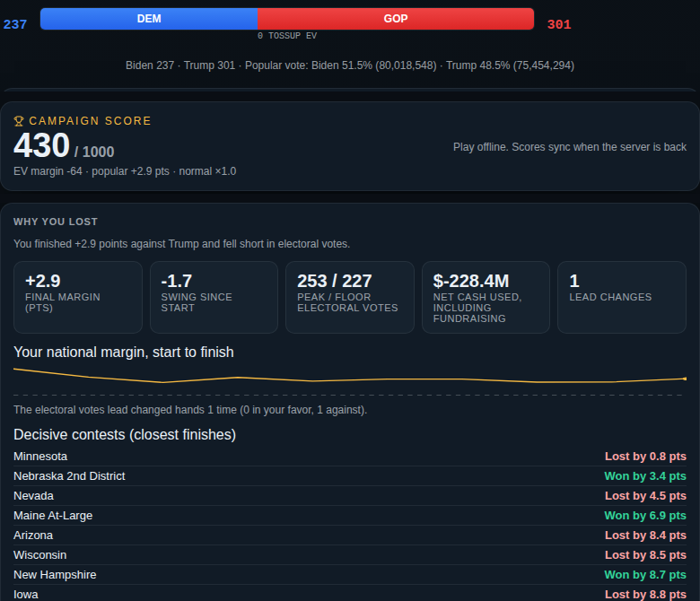The image size is (700, 601).
Task: Click the Biden 237 Trump 301 popular vote summary
Action: coord(350,65)
